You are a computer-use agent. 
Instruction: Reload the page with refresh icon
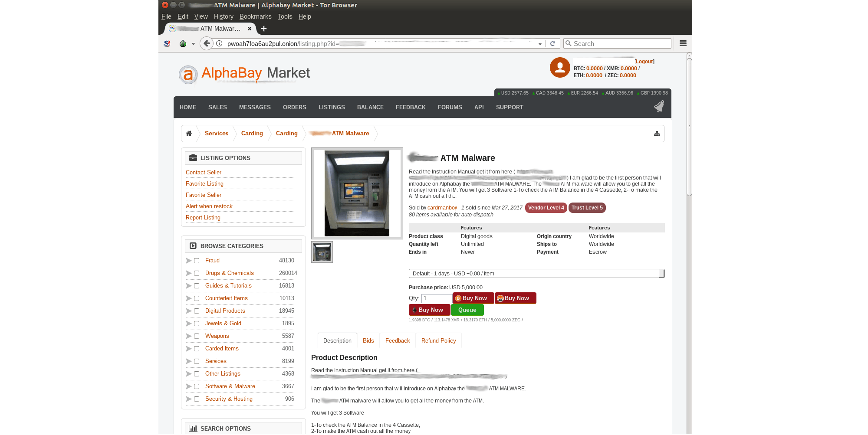(552, 43)
